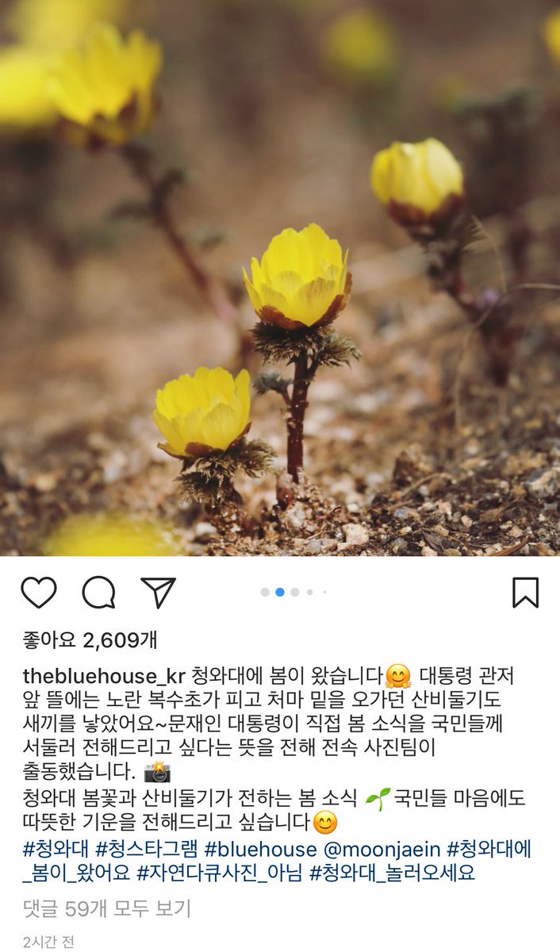Select the fourth carousel indicator dot
This screenshot has width=560, height=952.
click(310, 592)
